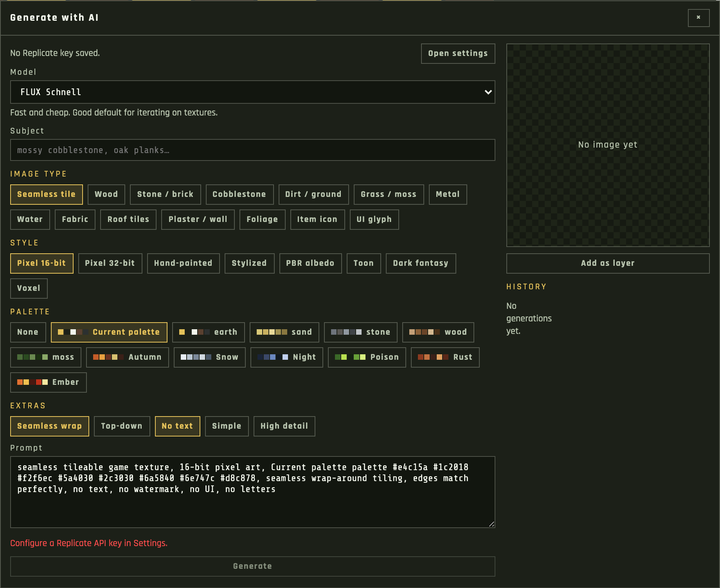The image size is (720, 588).
Task: Choose the Voxel style
Action: (x=29, y=288)
